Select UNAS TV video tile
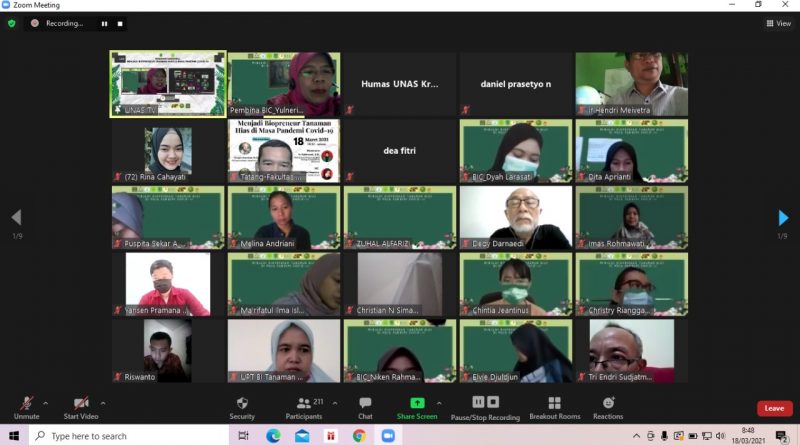Viewport: 800px width, 445px height. (168, 84)
